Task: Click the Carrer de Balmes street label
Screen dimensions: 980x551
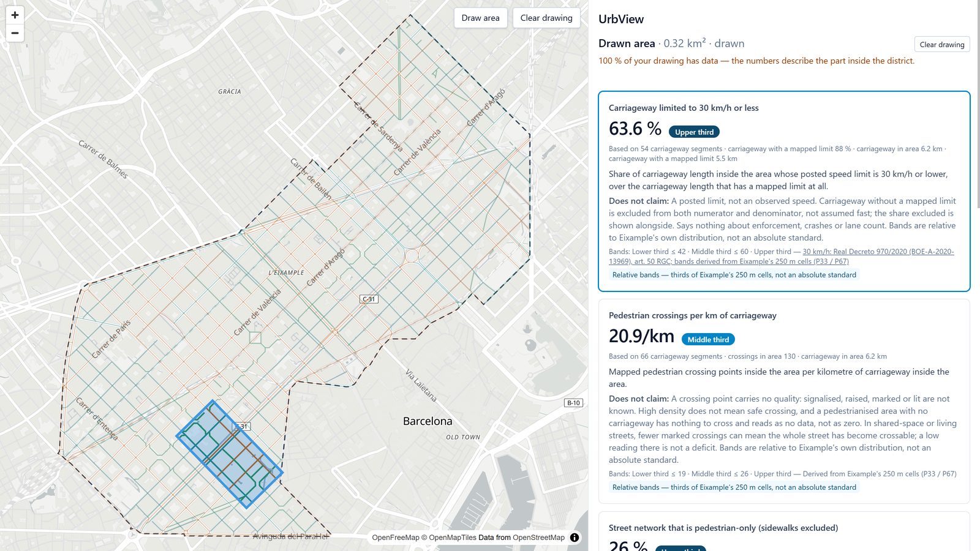Action: point(103,159)
